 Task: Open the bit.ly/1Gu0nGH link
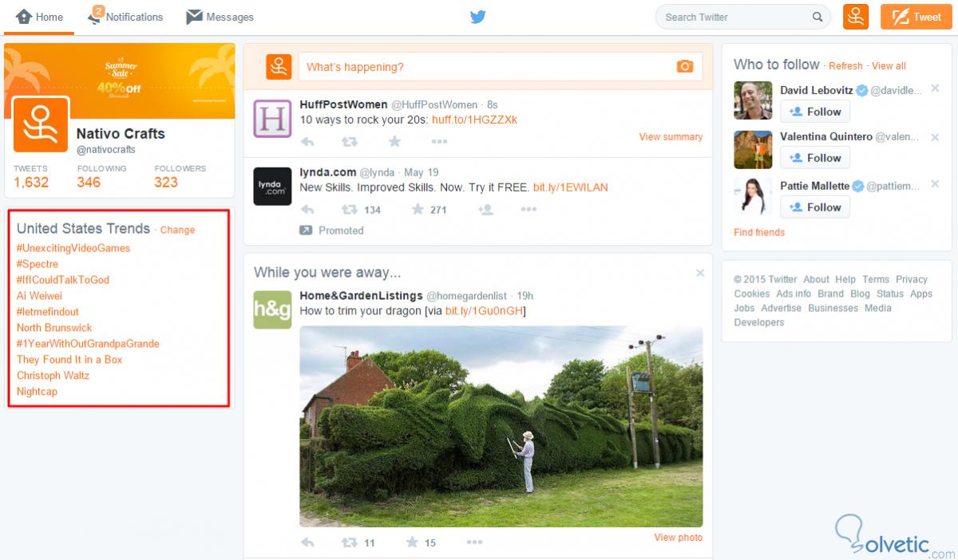click(x=483, y=311)
